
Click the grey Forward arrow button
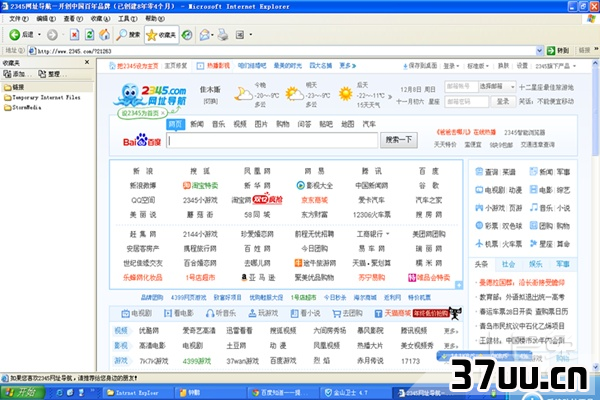click(x=52, y=35)
